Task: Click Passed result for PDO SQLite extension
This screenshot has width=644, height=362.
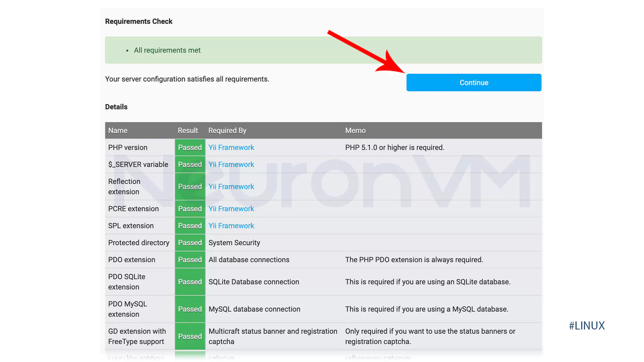Action: tap(190, 282)
